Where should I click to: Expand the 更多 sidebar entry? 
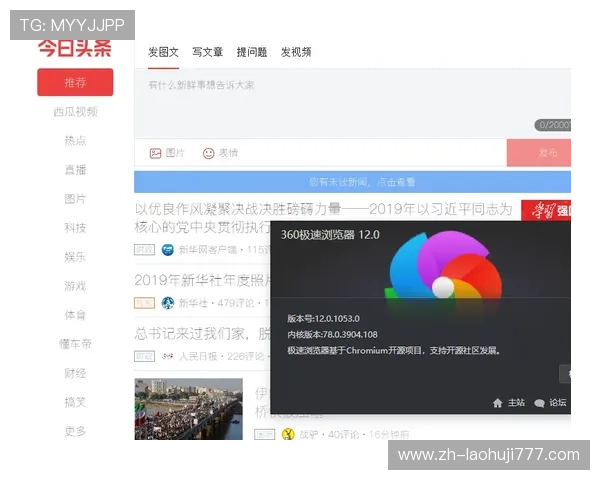(x=75, y=431)
